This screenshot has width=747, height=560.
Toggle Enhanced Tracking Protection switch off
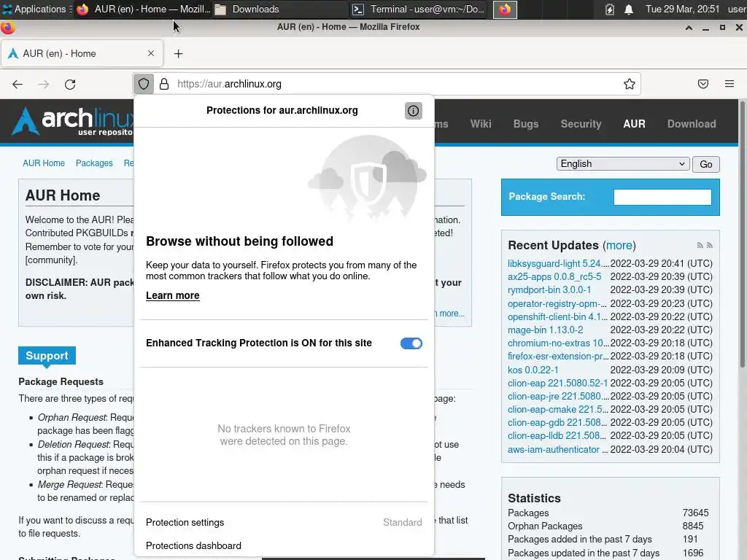coord(411,343)
